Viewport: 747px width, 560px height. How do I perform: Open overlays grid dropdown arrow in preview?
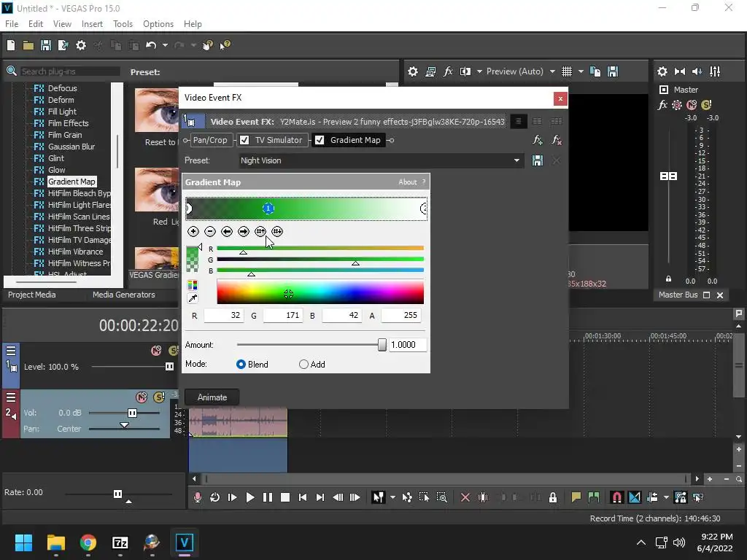(x=581, y=72)
